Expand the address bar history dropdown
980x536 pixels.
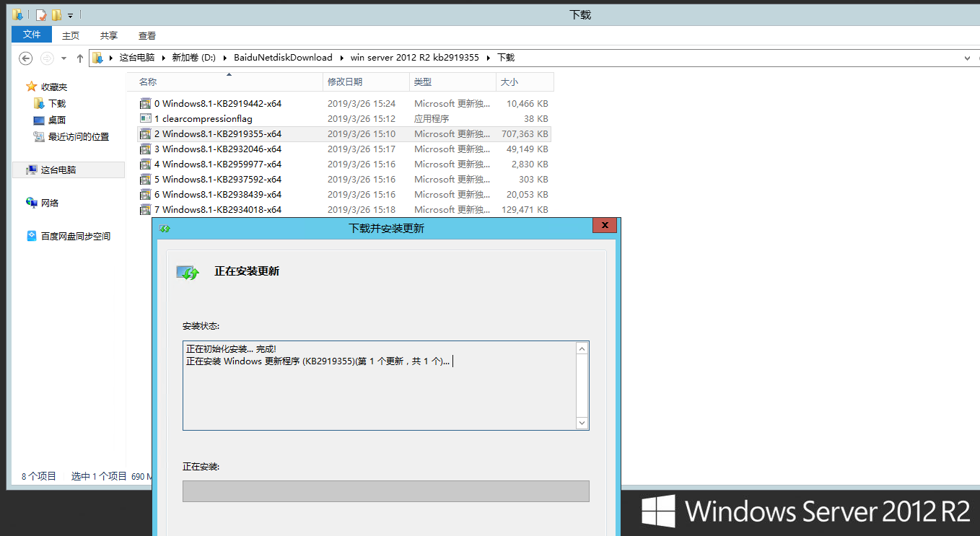point(967,58)
